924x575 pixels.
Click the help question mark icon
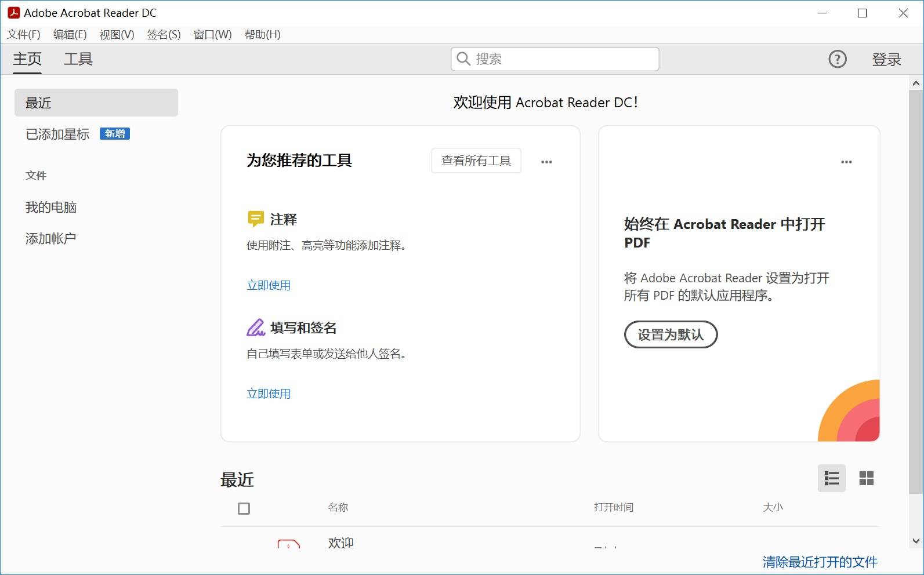tap(837, 59)
